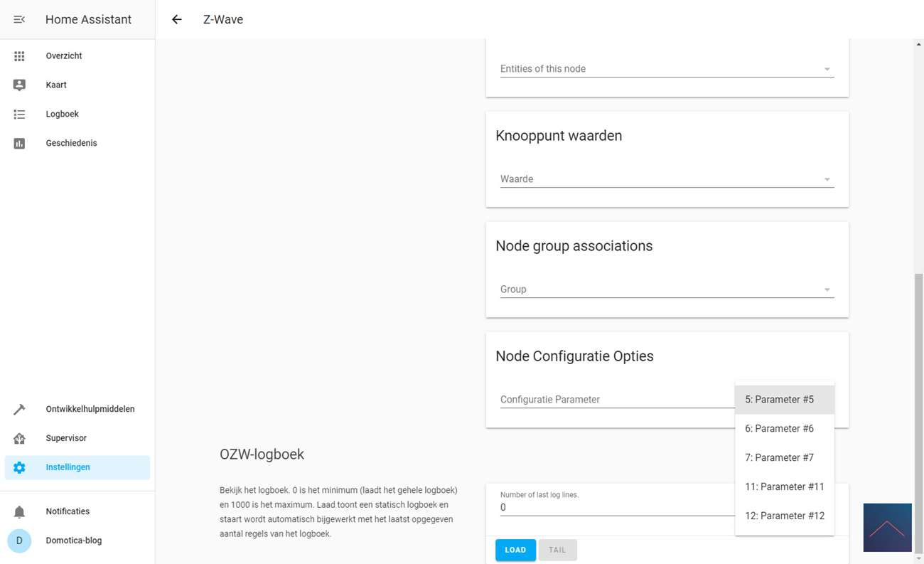Click the Geschiedenis chart icon
The width and height of the screenshot is (924, 564).
(x=19, y=143)
